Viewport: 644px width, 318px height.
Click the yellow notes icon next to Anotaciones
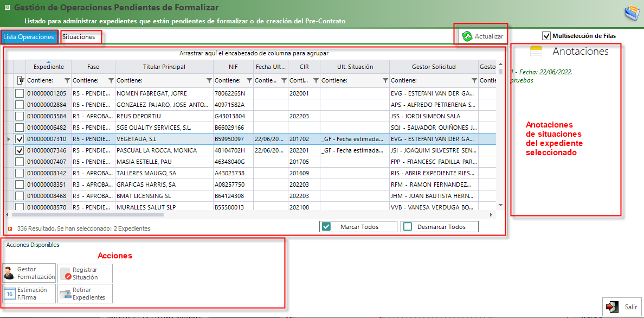point(536,52)
